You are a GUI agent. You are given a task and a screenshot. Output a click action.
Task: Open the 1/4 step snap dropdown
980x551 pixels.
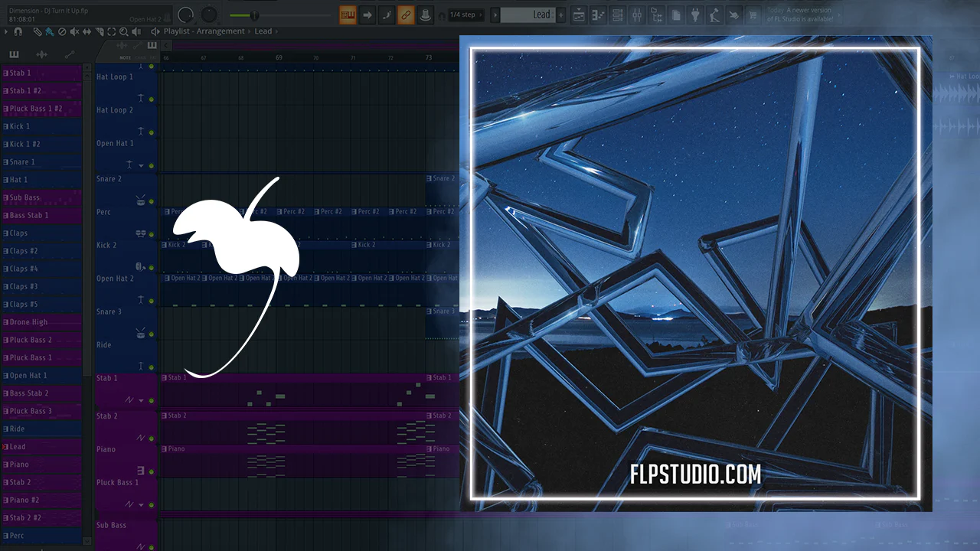tap(465, 15)
